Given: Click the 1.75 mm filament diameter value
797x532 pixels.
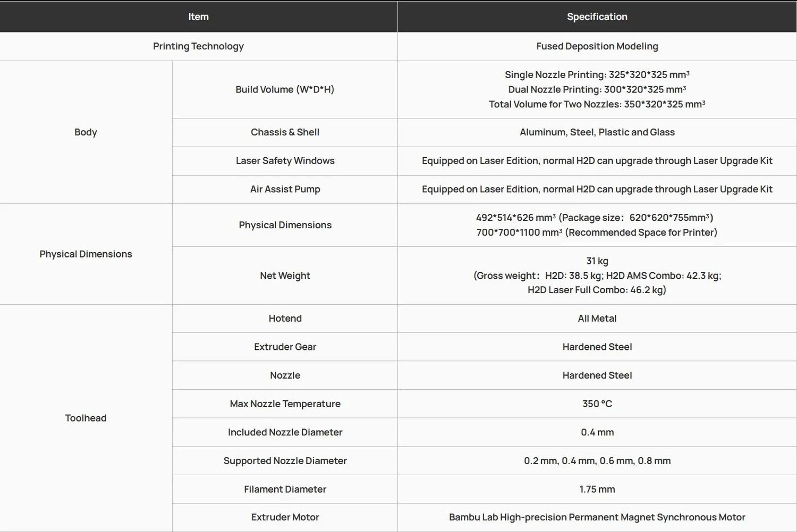Looking at the screenshot, I should click(x=597, y=489).
